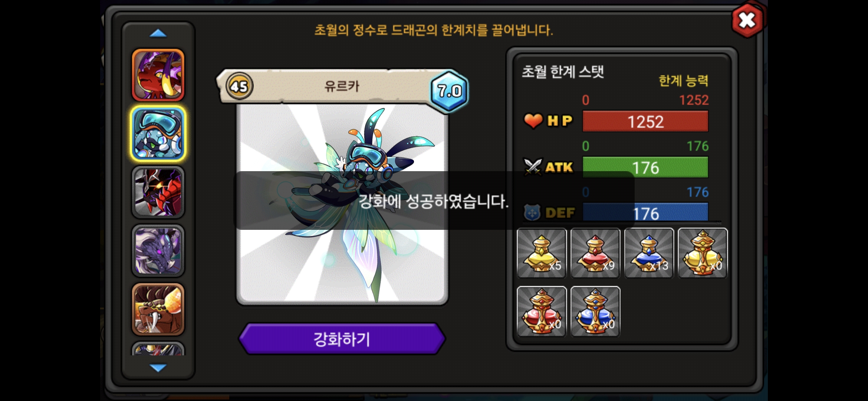
Task: Select the large blue ornate potion x0
Action: (595, 312)
